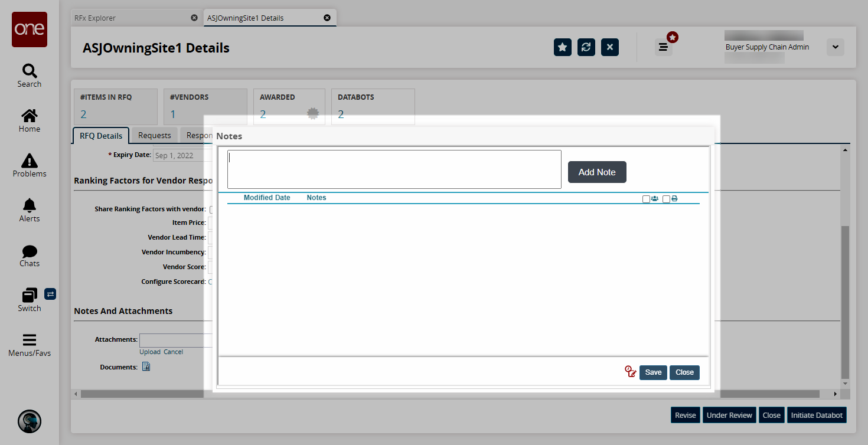Image resolution: width=868 pixels, height=445 pixels.
Task: Refresh the ASJOwningSite1 Details page
Action: point(586,47)
